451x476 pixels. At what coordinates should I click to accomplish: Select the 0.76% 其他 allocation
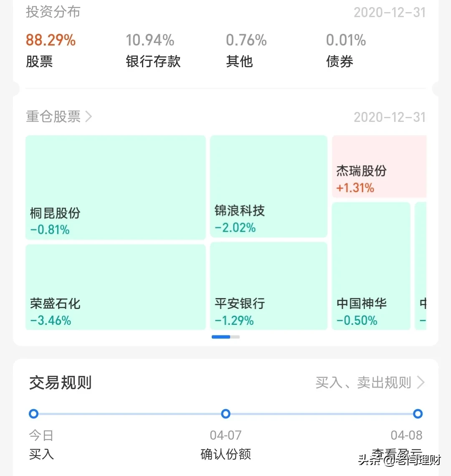coord(246,51)
